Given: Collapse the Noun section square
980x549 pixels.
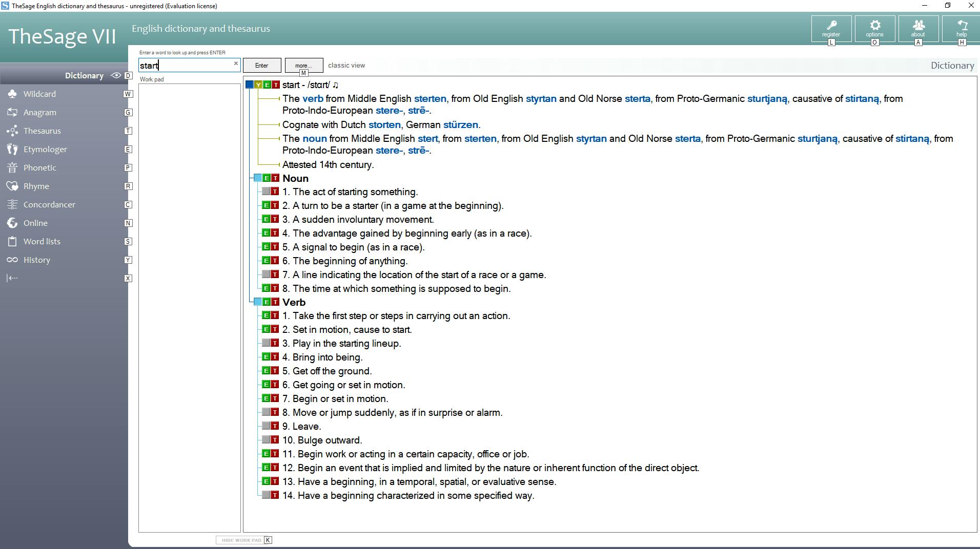Looking at the screenshot, I should click(x=258, y=178).
